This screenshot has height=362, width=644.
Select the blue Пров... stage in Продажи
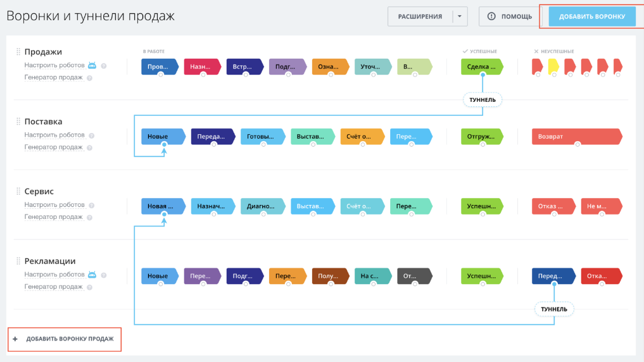[160, 66]
